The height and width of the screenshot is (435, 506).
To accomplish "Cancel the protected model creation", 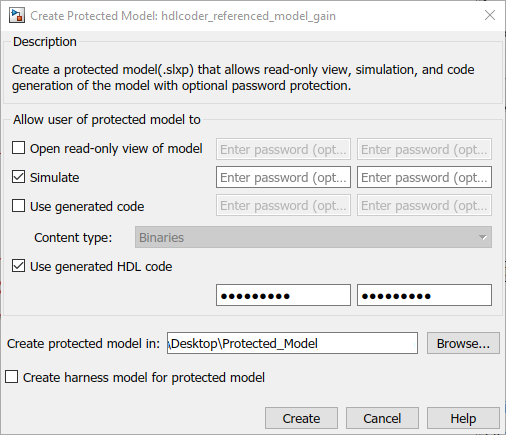I will pyautogui.click(x=382, y=418).
